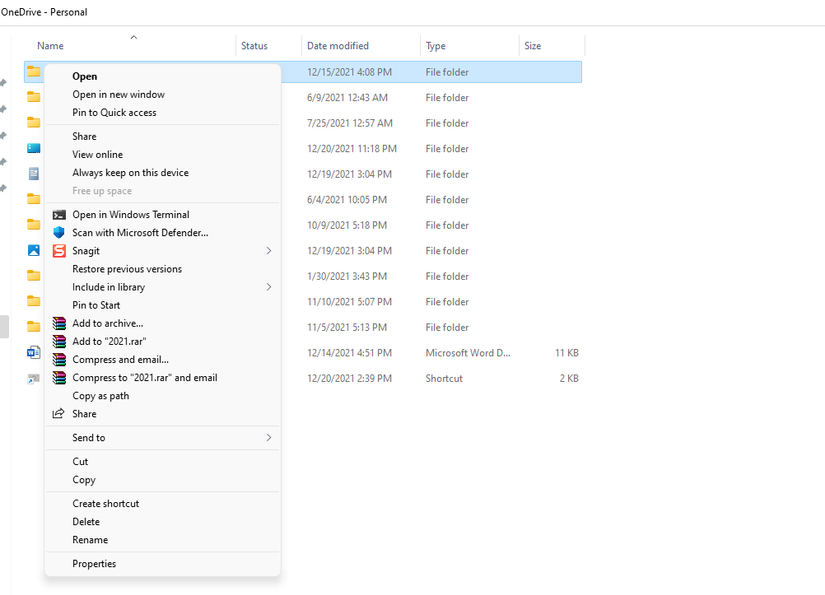Select the highlighted folder icon dated 12/15/2021
Screen dimensions: 825x595
[34, 71]
